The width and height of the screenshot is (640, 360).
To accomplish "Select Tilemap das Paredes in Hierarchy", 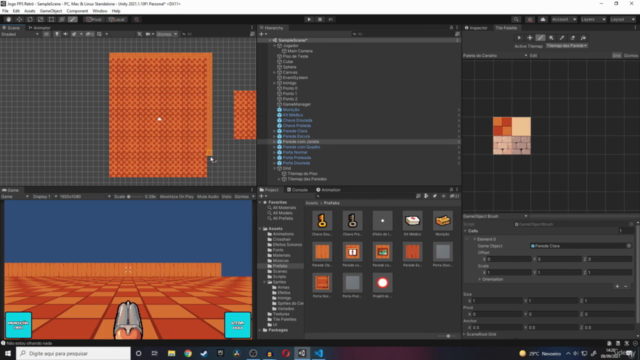I will 307,179.
